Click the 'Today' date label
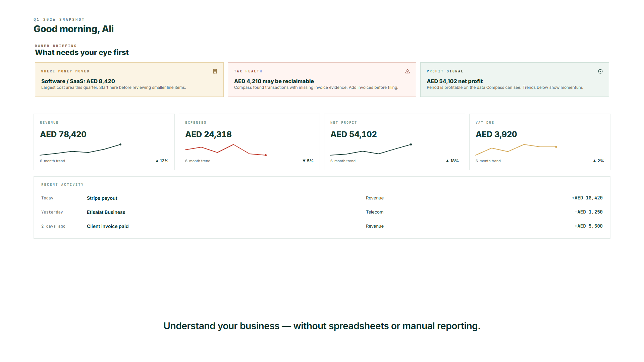The height and width of the screenshot is (362, 644). [x=47, y=198]
